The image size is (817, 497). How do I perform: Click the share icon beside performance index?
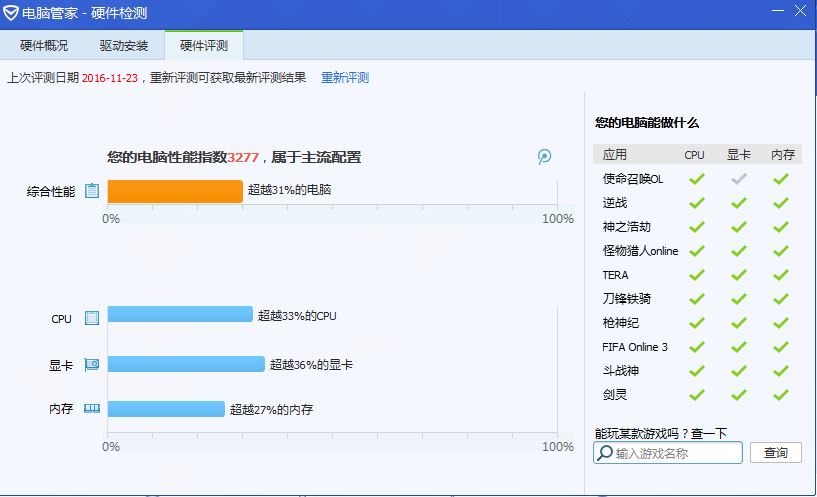click(544, 156)
